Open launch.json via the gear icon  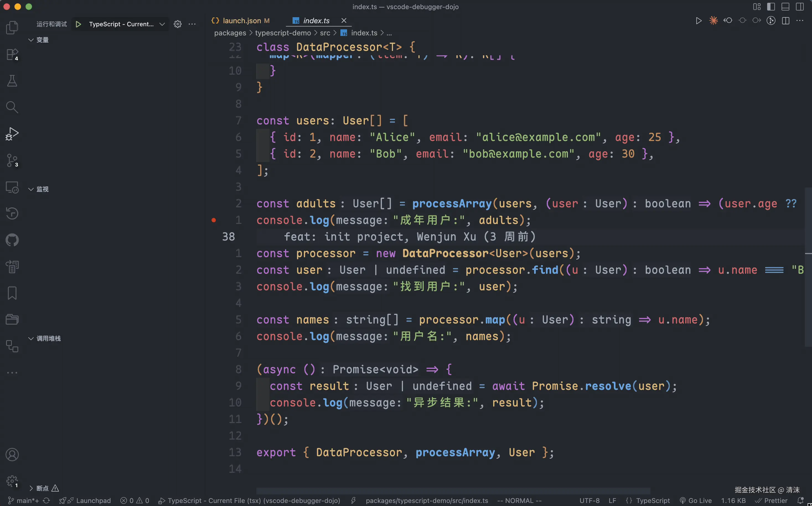178,24
